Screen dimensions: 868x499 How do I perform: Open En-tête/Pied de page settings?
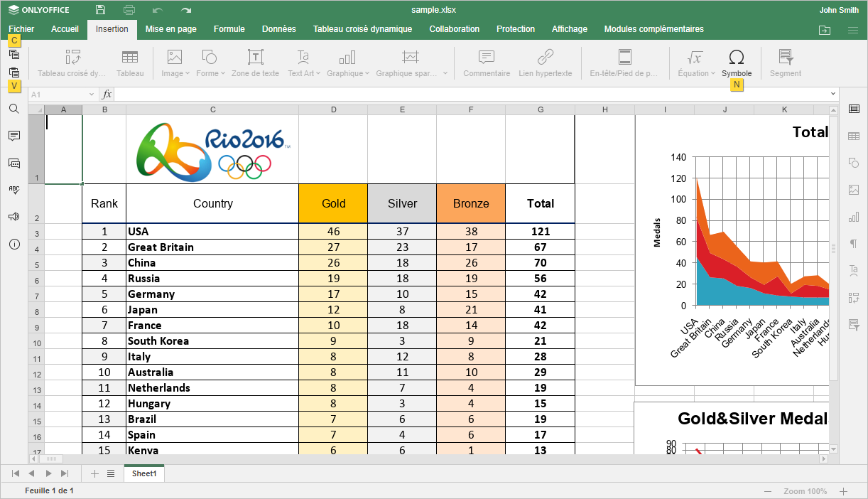coord(625,63)
